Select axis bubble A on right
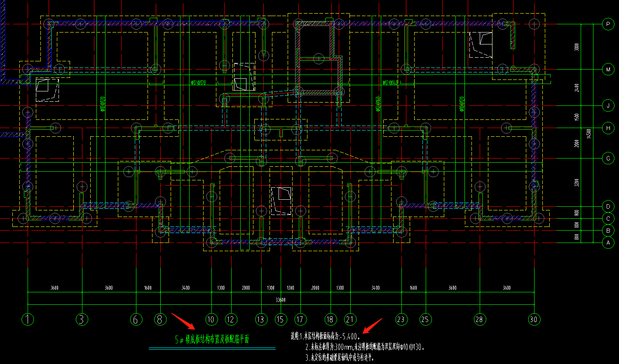 click(x=608, y=243)
